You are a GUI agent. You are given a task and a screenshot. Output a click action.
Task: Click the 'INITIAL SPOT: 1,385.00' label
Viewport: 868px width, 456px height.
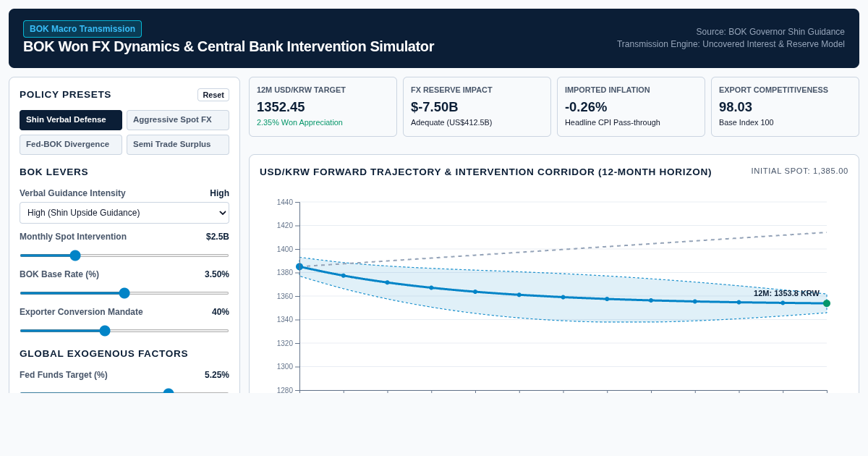click(x=799, y=171)
